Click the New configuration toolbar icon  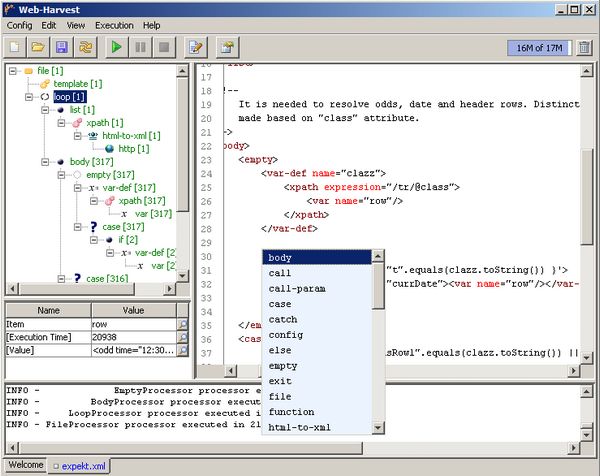(x=15, y=47)
